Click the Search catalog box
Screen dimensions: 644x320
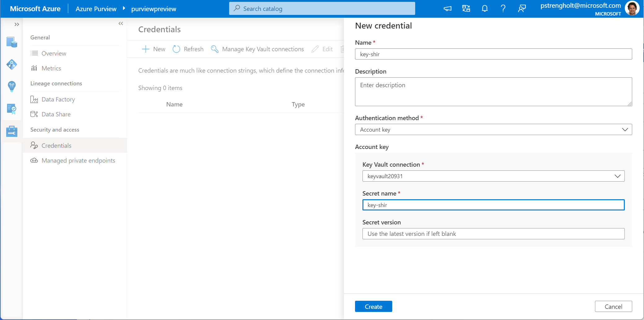click(x=322, y=8)
